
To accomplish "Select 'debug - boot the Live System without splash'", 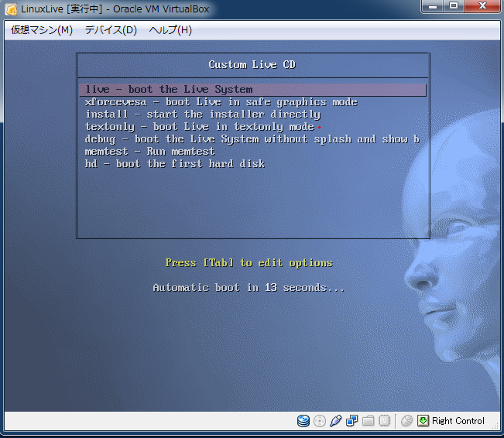I will 252,139.
